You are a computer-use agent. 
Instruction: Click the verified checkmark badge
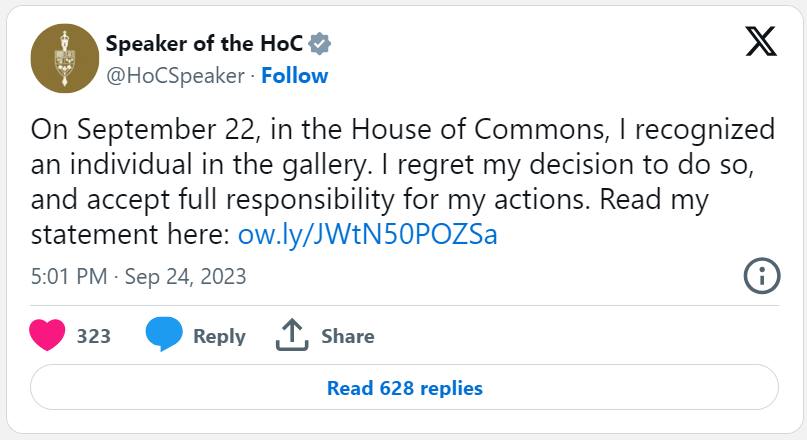[320, 44]
